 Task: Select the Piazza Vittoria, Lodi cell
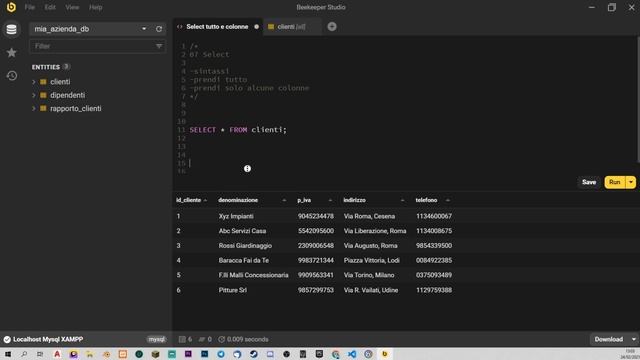[x=372, y=260]
